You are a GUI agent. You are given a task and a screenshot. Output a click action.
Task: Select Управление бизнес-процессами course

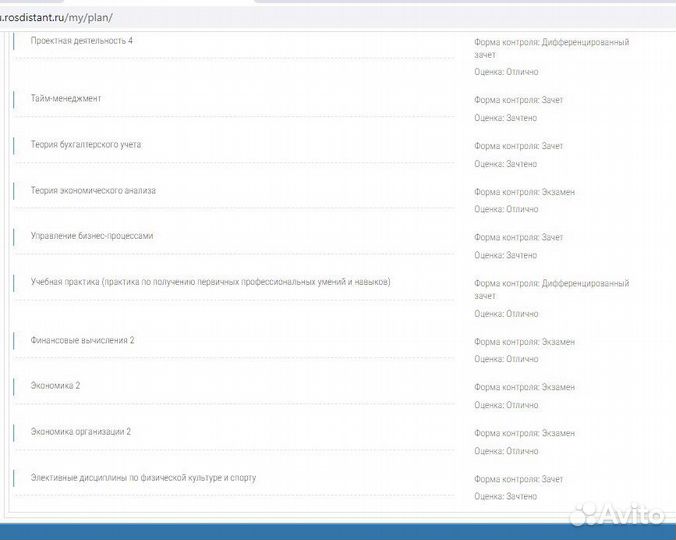point(92,235)
